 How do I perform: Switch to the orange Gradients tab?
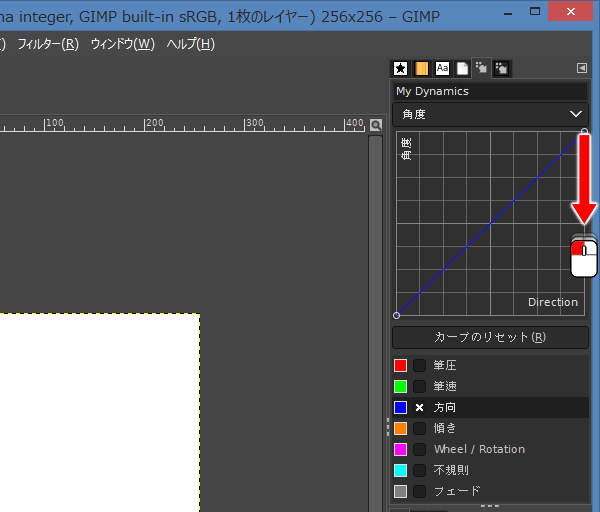click(x=421, y=68)
